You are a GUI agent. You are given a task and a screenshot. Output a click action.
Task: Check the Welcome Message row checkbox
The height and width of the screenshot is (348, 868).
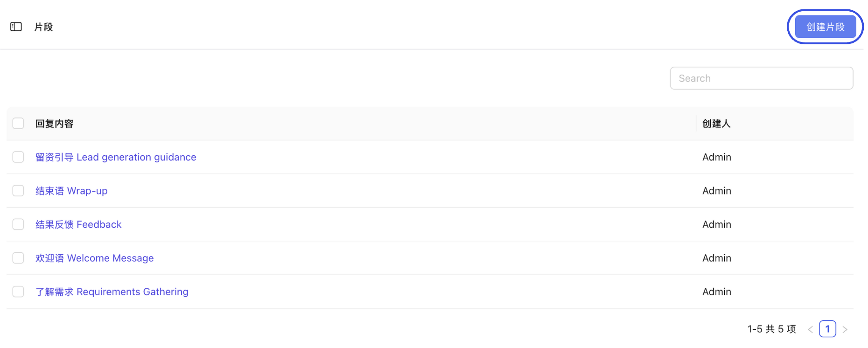coord(18,258)
